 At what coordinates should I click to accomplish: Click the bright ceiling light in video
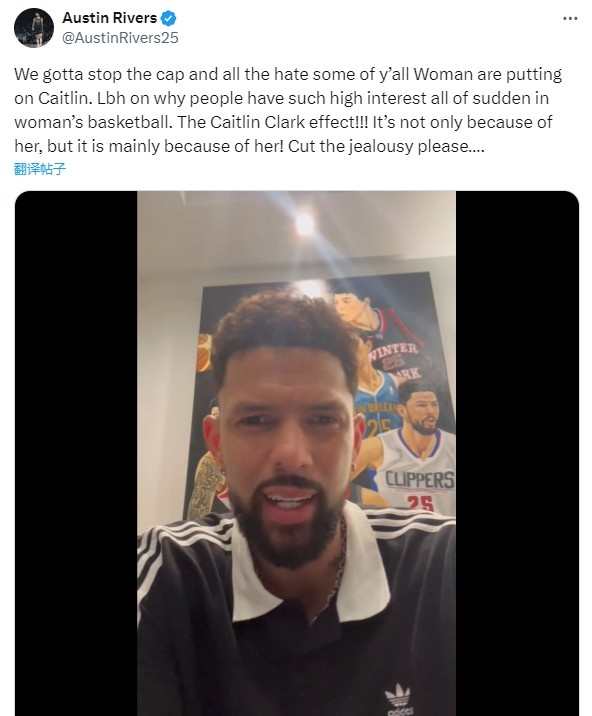point(305,224)
